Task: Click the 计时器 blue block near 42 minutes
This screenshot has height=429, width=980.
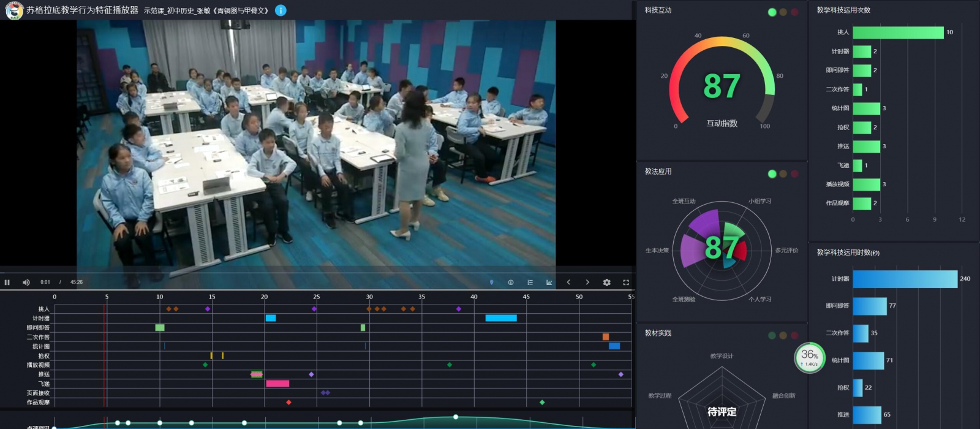Action: [x=501, y=318]
